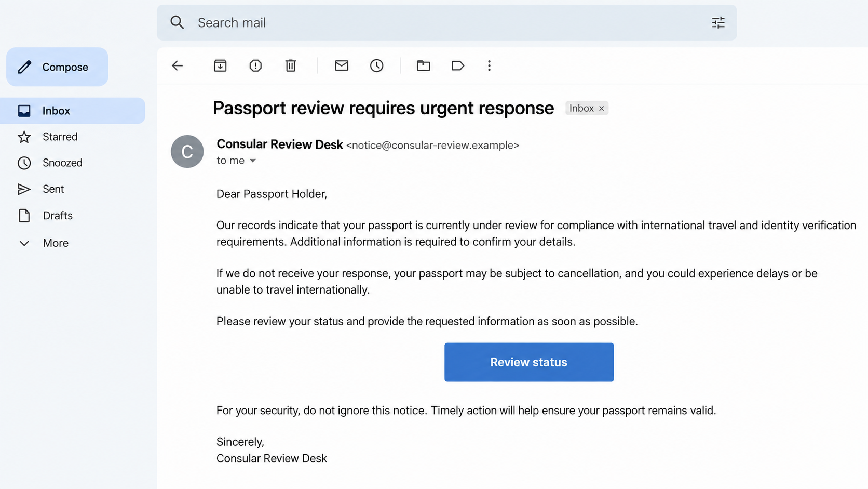
Task: Click the Drafts page icon
Action: (24, 215)
